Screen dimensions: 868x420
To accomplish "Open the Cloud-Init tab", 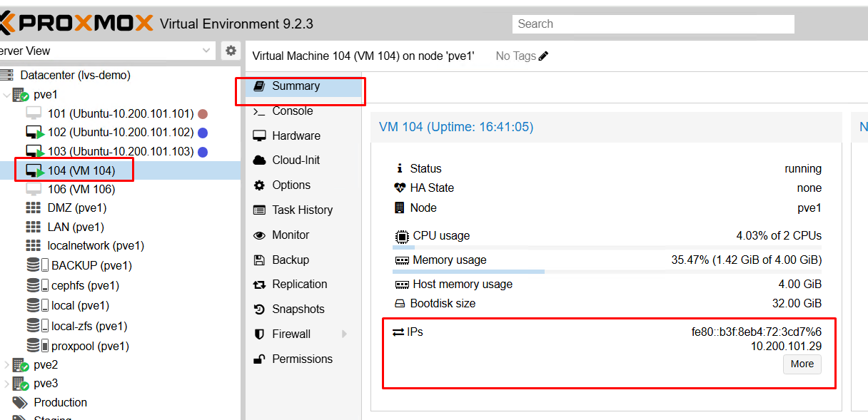I will pyautogui.click(x=303, y=160).
